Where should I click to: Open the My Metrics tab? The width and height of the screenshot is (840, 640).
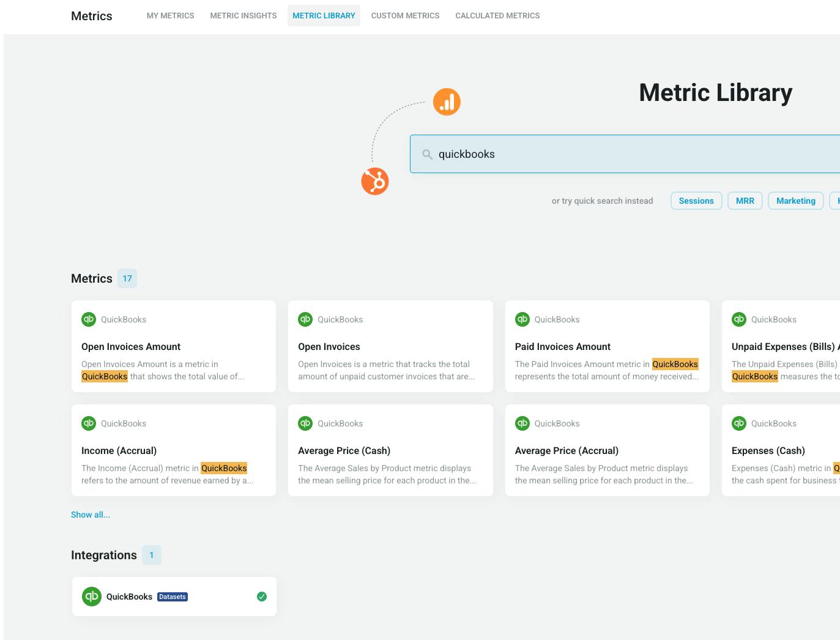coord(170,16)
